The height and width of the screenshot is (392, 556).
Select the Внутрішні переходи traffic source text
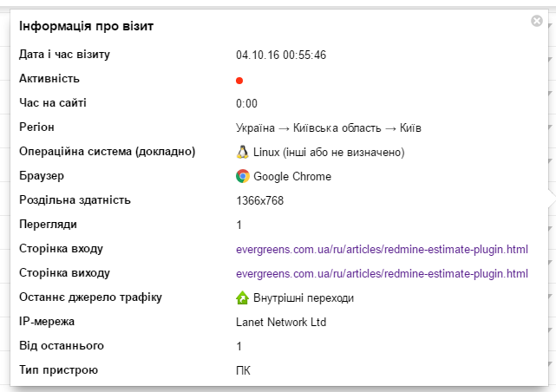[304, 298]
